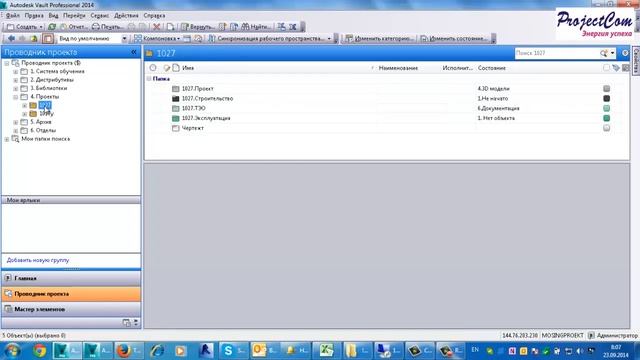Click green state swatch of 1027.Эксплуатация
This screenshot has width=640, height=360.
point(607,118)
